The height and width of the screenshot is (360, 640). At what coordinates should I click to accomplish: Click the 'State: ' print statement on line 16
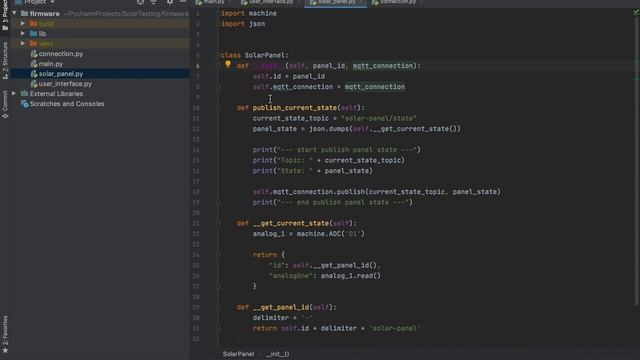click(313, 171)
